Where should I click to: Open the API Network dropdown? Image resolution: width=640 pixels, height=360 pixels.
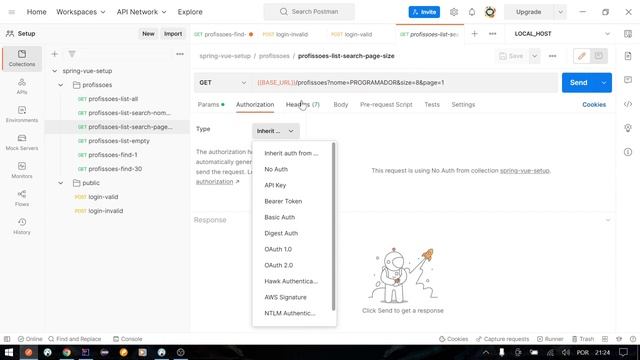(142, 12)
